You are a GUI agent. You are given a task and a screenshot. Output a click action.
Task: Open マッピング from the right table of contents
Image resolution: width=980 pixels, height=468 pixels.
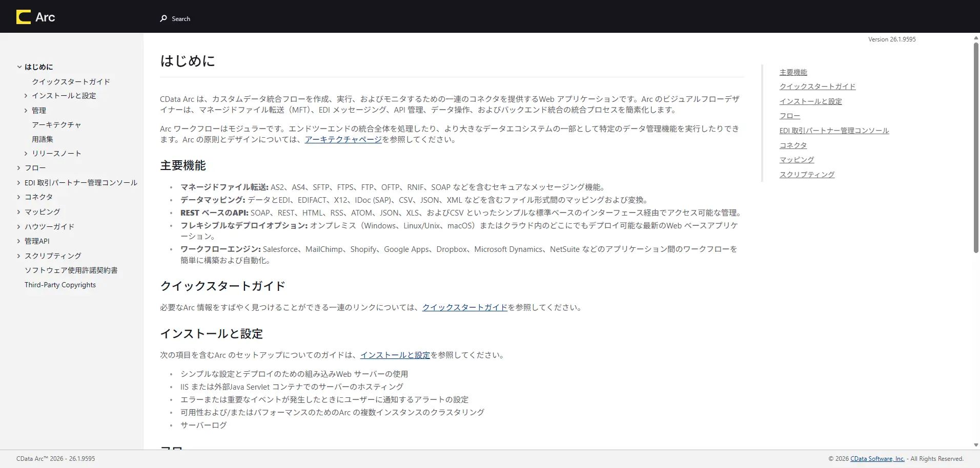[x=796, y=159]
